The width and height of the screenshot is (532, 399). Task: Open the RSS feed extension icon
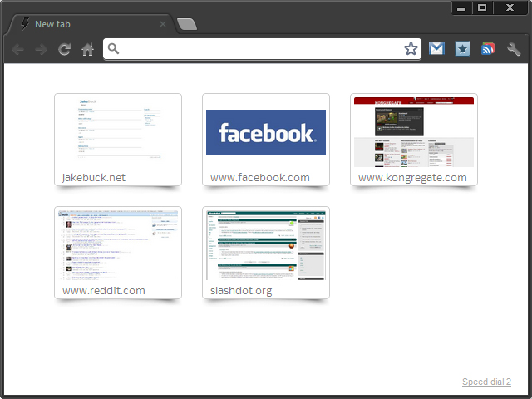click(489, 49)
